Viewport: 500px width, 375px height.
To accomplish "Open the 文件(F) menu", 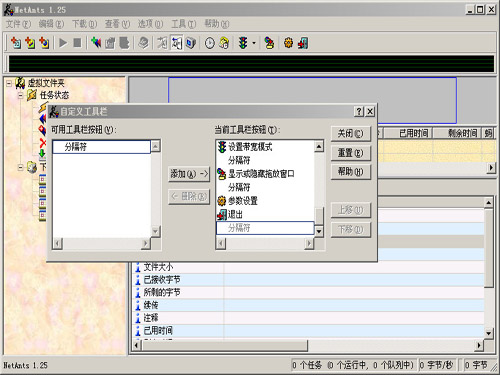I will point(18,24).
